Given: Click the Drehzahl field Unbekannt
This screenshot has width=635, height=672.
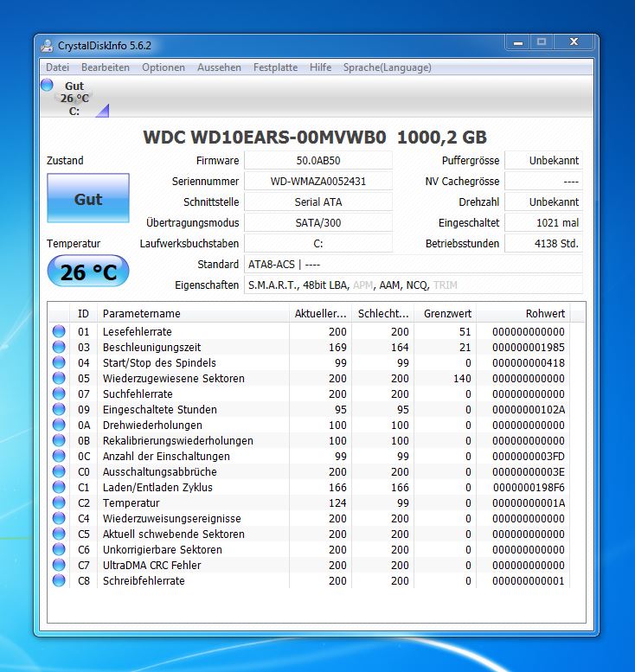Looking at the screenshot, I should (x=543, y=202).
